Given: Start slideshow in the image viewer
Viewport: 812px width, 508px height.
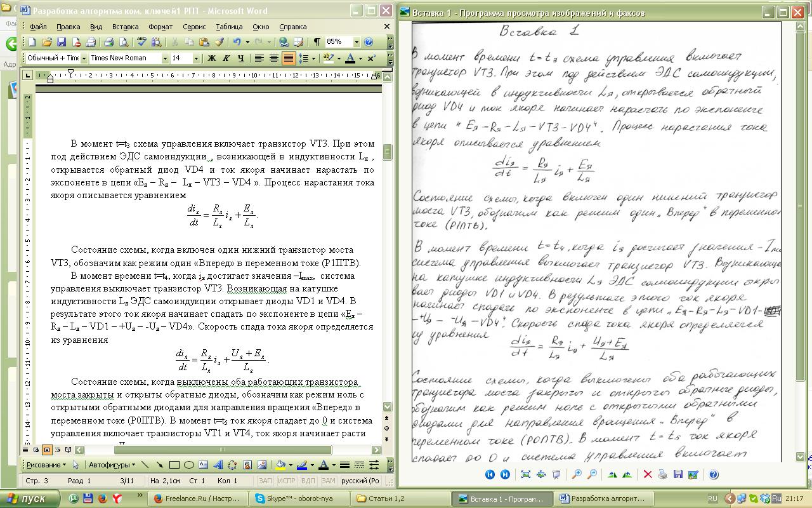Looking at the screenshot, I should 556,474.
